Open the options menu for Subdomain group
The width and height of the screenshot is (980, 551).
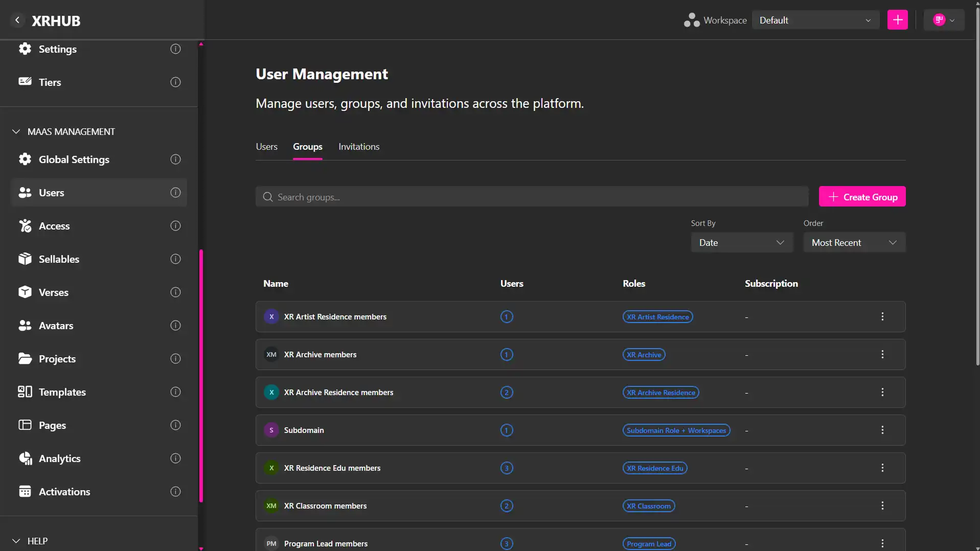point(882,430)
